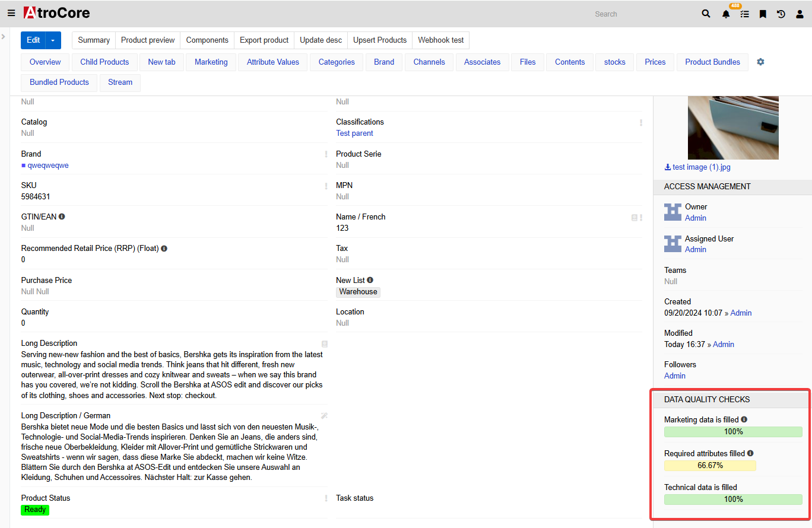This screenshot has width=812, height=528.
Task: Click info icon next to GTIN/EAN
Action: coord(62,217)
